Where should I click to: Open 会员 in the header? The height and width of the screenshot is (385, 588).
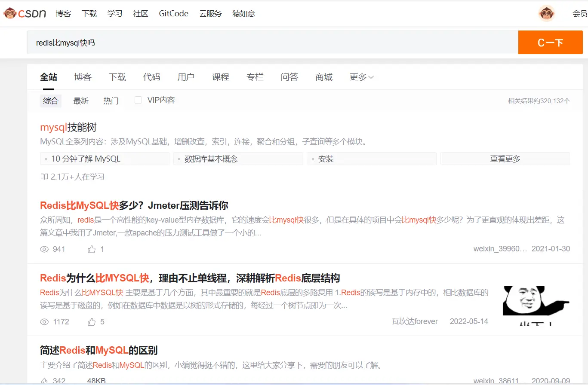pyautogui.click(x=580, y=13)
